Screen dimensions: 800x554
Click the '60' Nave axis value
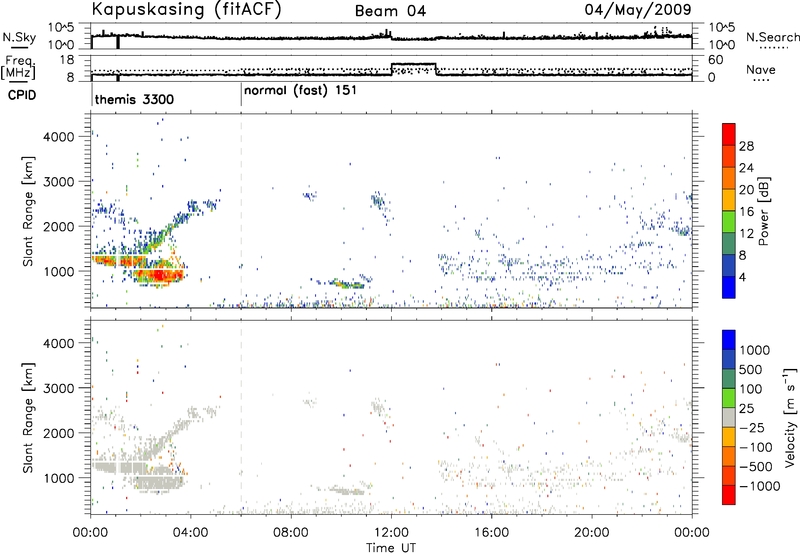pos(715,60)
